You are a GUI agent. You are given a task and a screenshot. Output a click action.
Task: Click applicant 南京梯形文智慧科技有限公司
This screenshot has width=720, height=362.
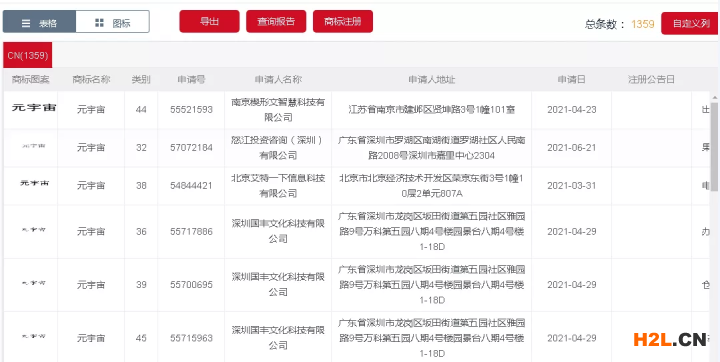(278, 110)
